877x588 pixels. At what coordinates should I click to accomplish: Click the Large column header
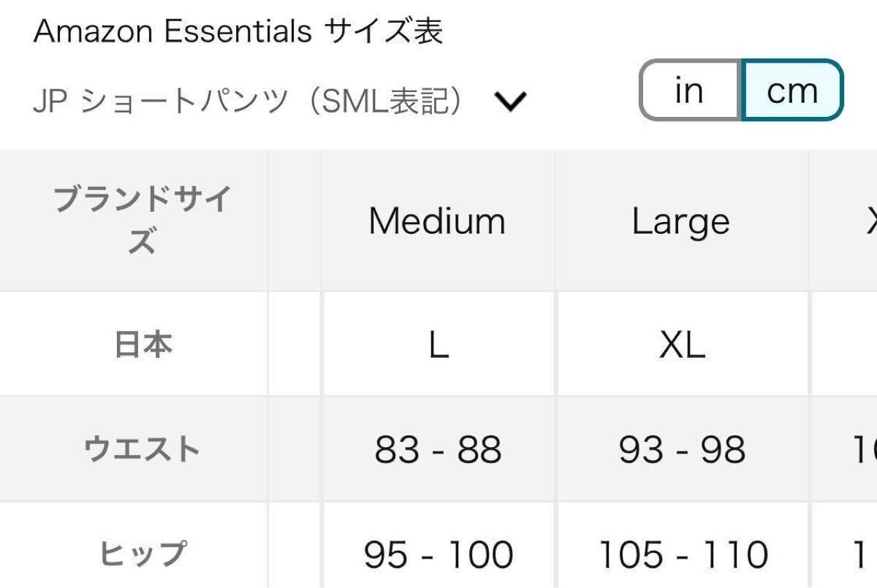click(681, 221)
